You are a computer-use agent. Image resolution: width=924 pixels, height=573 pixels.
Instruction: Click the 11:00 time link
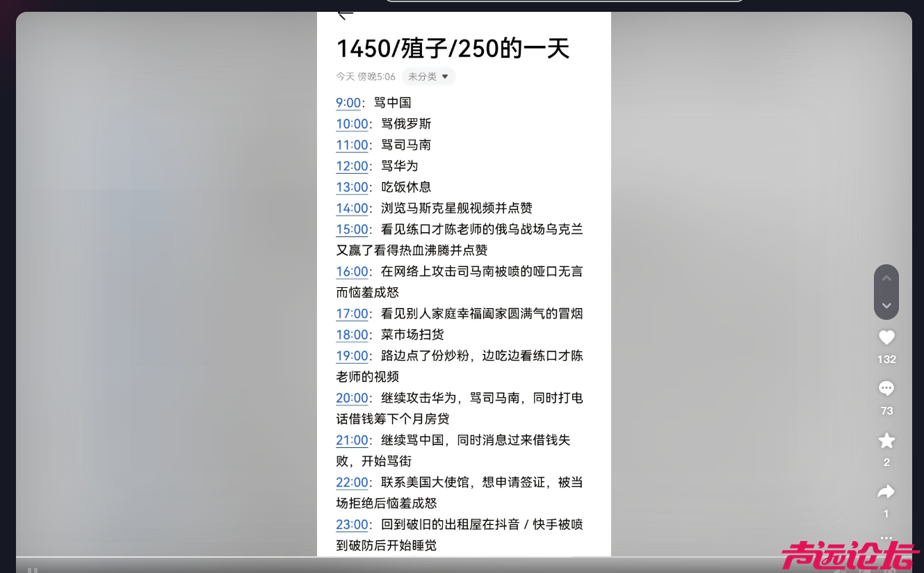tap(352, 145)
